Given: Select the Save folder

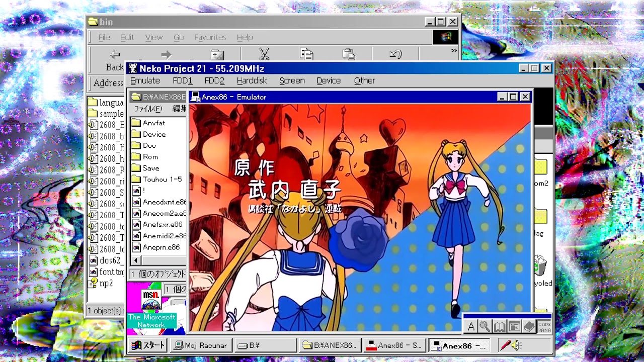Looking at the screenshot, I should [145, 168].
